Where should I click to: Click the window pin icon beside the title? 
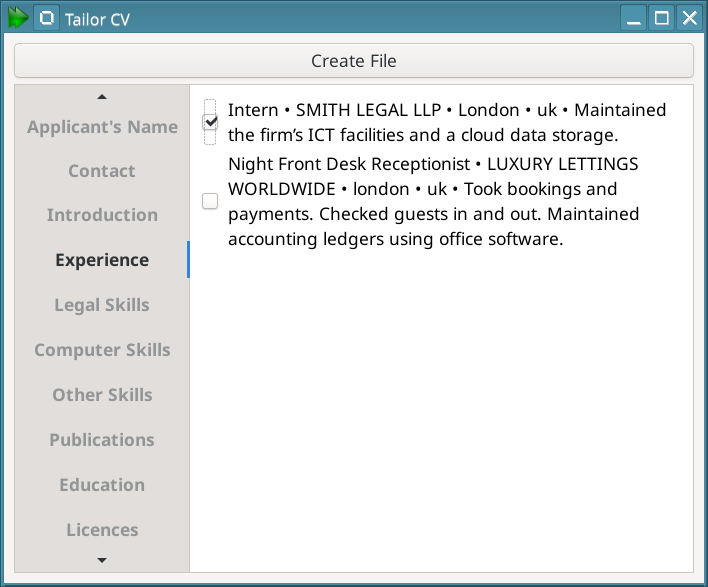[46, 19]
